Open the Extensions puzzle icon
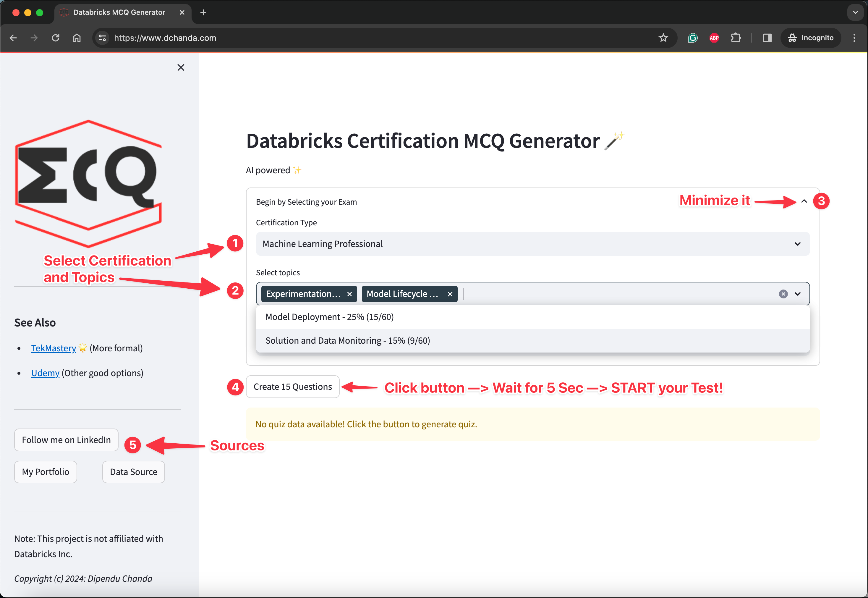The image size is (868, 598). click(736, 38)
